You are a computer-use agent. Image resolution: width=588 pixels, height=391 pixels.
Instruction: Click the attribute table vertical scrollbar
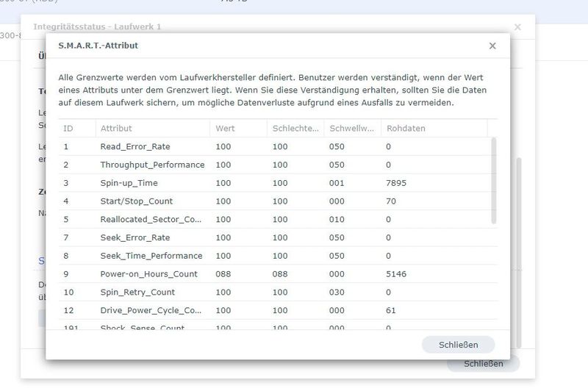pyautogui.click(x=494, y=181)
